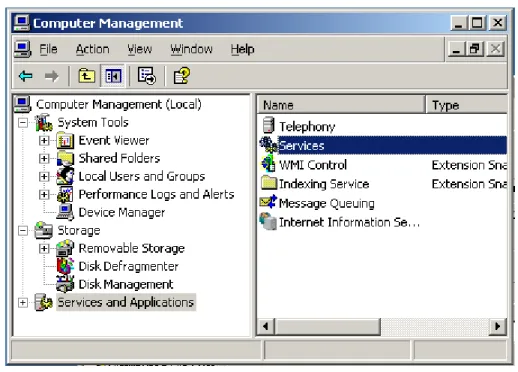Click the Export List toolbar icon
The image size is (518, 372).
tap(147, 76)
